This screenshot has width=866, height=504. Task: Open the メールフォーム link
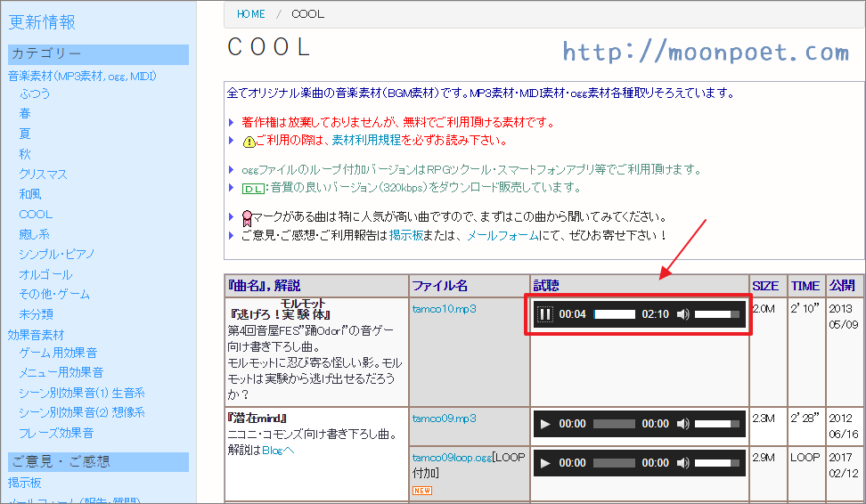[x=502, y=236]
